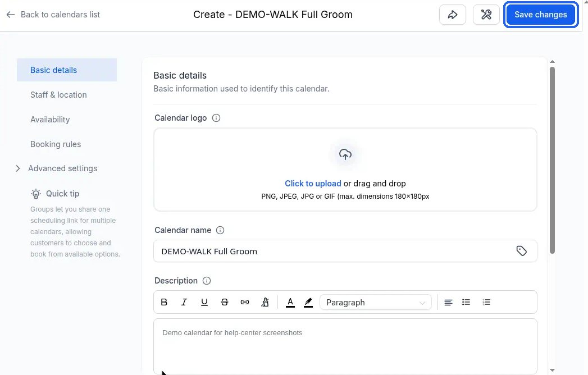Click the form's vertical scrollbar thumb
The width and height of the screenshot is (588, 375).
(x=552, y=161)
